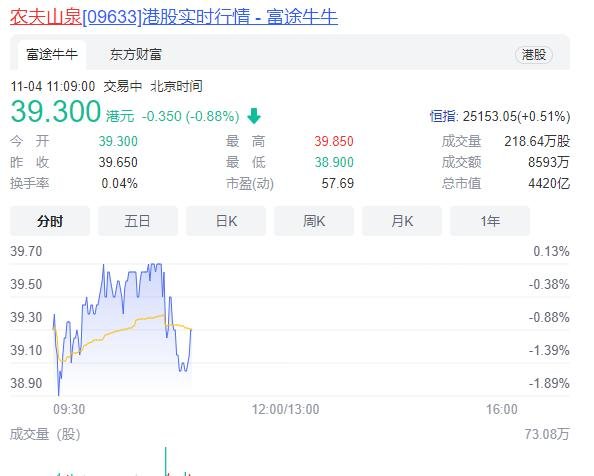Click the 16:00 time axis label

[502, 409]
